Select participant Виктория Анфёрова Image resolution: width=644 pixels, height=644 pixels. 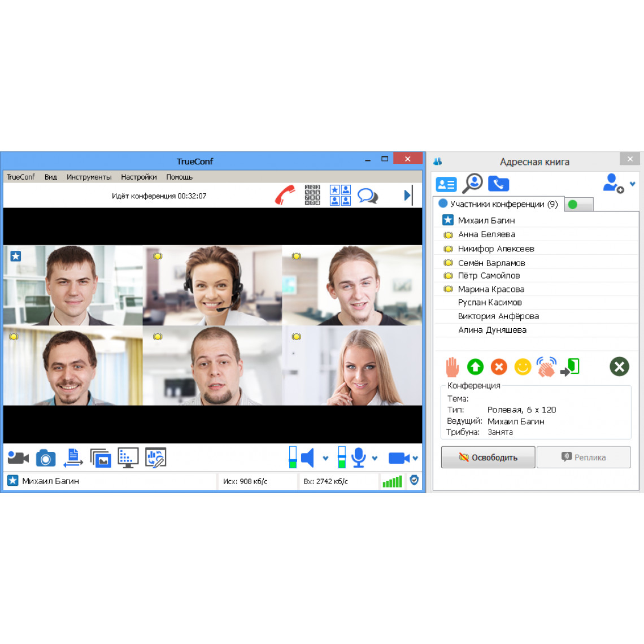pos(537,316)
